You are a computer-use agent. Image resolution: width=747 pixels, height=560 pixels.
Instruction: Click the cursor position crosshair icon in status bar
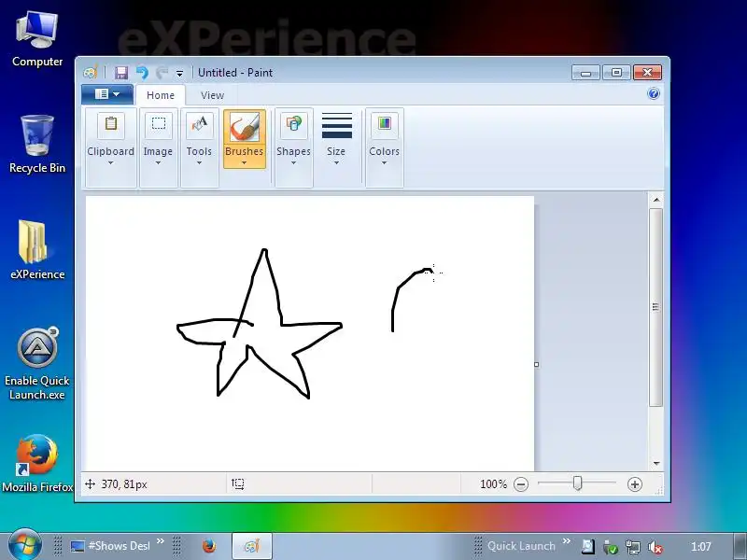(x=90, y=484)
